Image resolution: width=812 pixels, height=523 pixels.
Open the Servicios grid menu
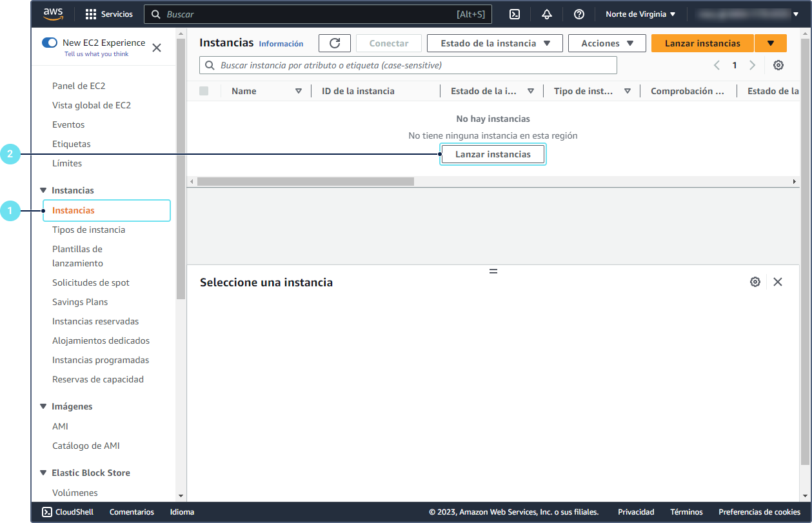pos(109,14)
